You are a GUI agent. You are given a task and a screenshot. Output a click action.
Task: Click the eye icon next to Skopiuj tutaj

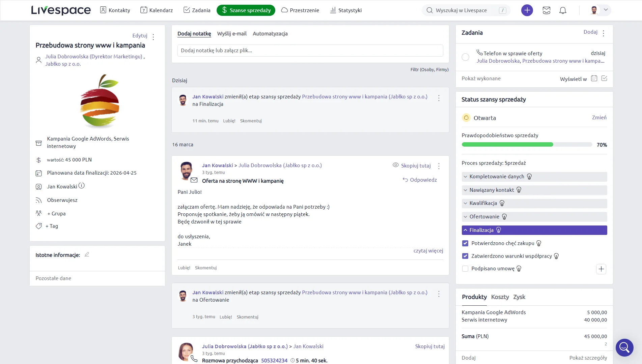pos(395,165)
